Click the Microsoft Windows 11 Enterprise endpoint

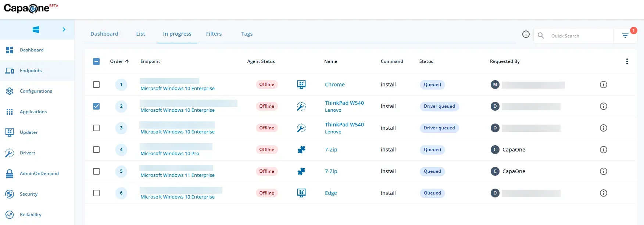178,175
